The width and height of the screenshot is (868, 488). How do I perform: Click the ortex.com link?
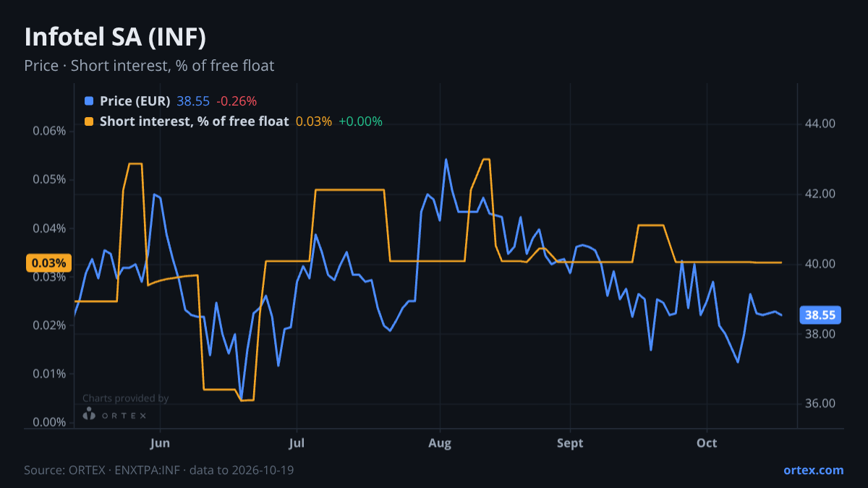[x=814, y=470]
